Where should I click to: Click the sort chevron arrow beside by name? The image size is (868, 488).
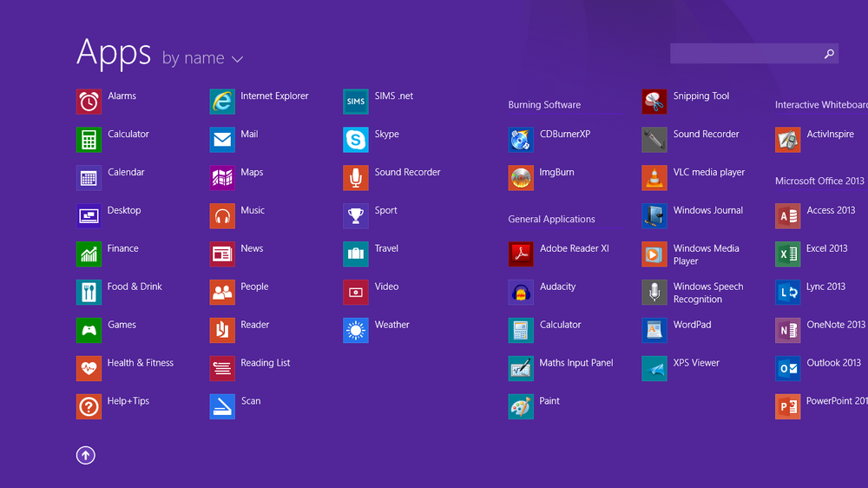pyautogui.click(x=237, y=59)
